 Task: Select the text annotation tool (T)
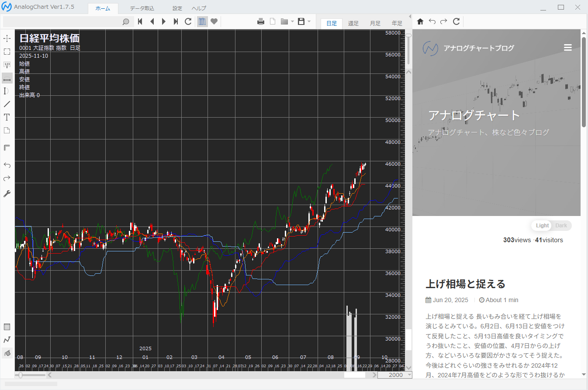pyautogui.click(x=7, y=117)
